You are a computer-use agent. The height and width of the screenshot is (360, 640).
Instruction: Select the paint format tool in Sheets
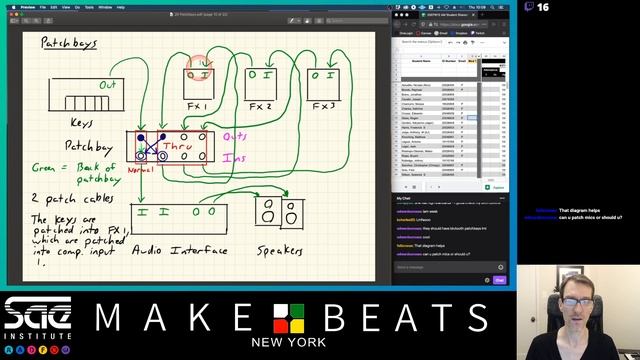click(x=472, y=42)
